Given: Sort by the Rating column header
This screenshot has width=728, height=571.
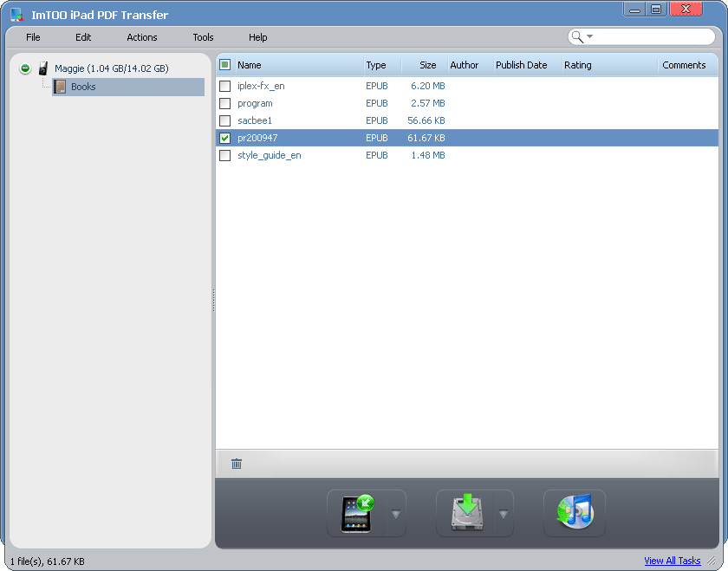Looking at the screenshot, I should pyautogui.click(x=609, y=65).
